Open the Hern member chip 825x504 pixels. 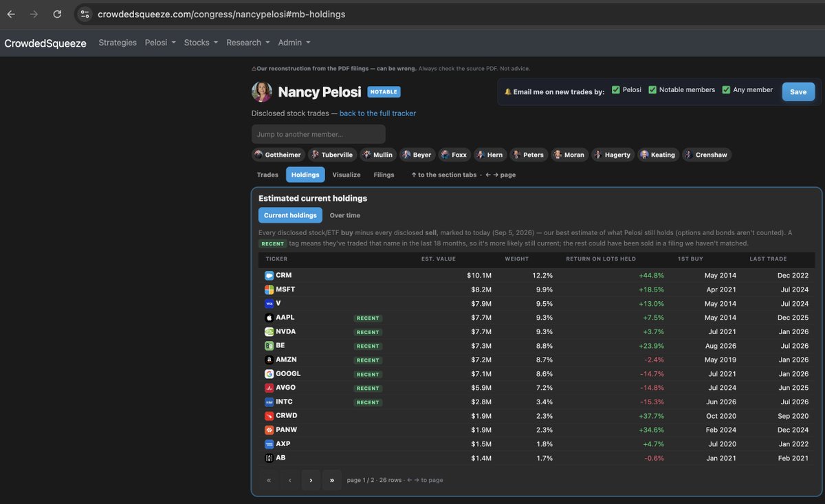point(490,155)
